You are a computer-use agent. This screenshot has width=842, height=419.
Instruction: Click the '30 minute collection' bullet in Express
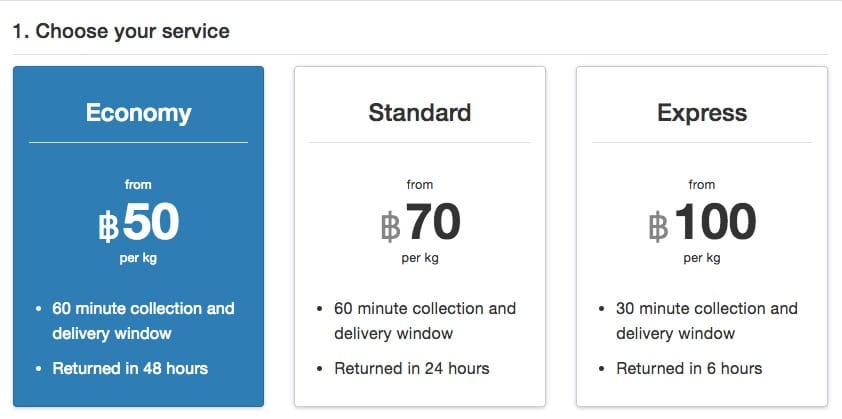[x=706, y=320]
